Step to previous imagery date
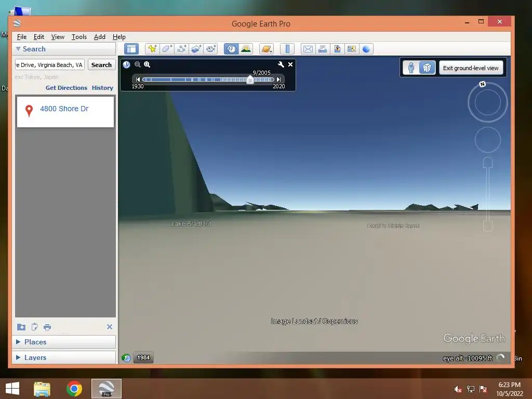The width and height of the screenshot is (532, 399). pyautogui.click(x=137, y=79)
